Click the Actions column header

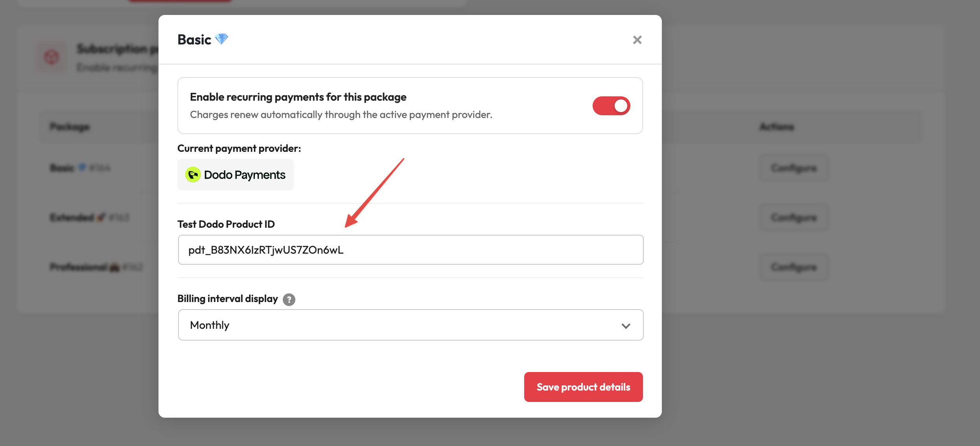click(x=777, y=127)
